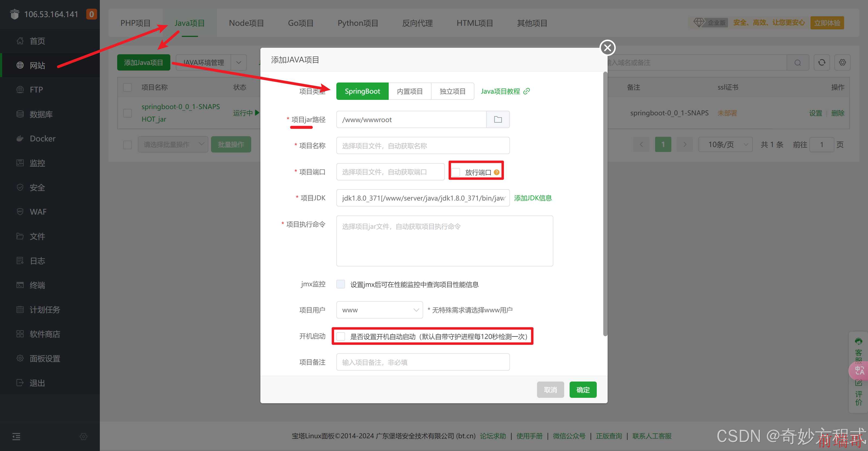The image size is (868, 451).
Task: Open the table settings gear icon
Action: pos(843,62)
